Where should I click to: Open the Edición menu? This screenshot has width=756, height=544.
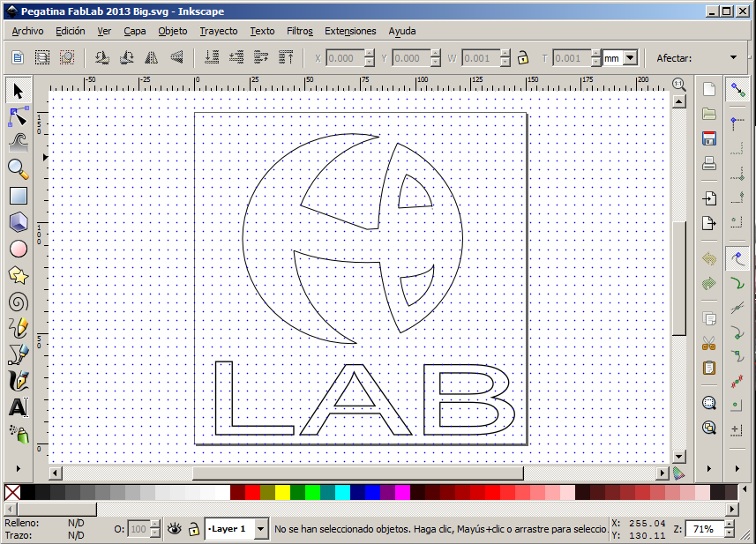tap(71, 31)
